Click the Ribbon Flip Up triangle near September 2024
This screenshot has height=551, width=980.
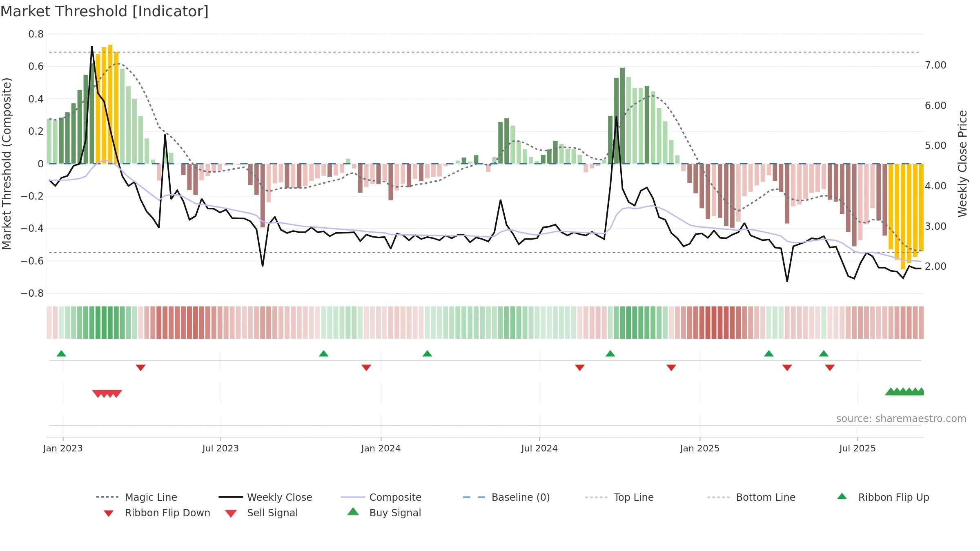tap(610, 353)
